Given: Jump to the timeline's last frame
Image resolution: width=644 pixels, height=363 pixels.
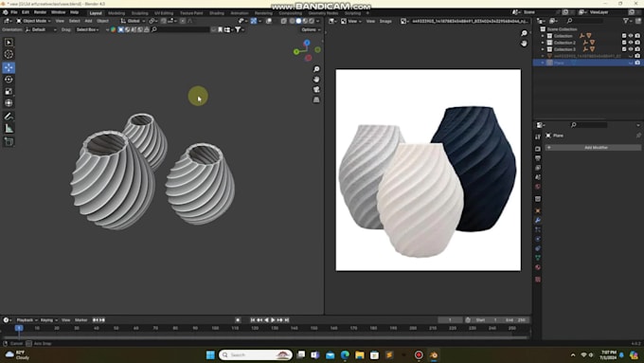Looking at the screenshot, I should click(x=287, y=319).
